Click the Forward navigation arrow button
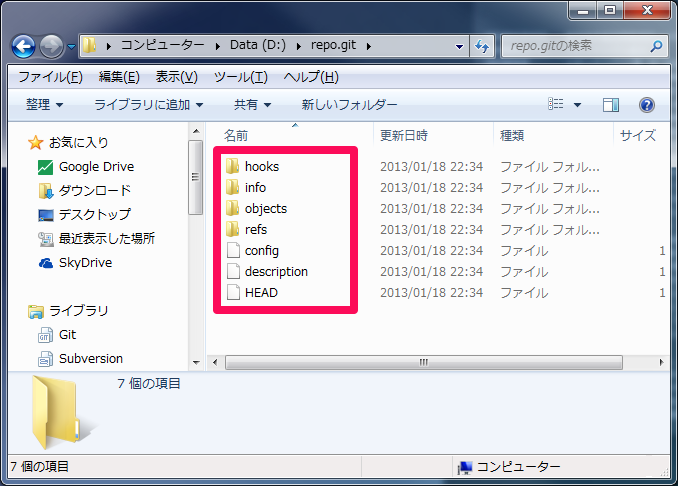 point(52,46)
